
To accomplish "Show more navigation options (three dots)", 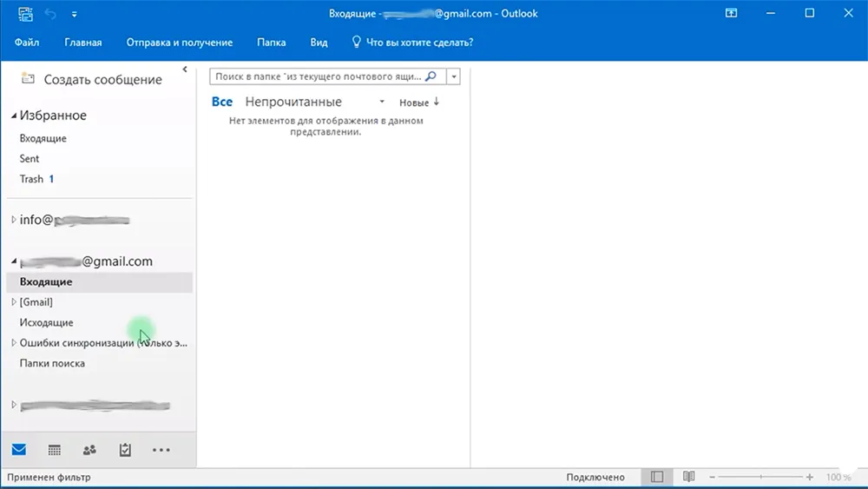I will pos(161,450).
